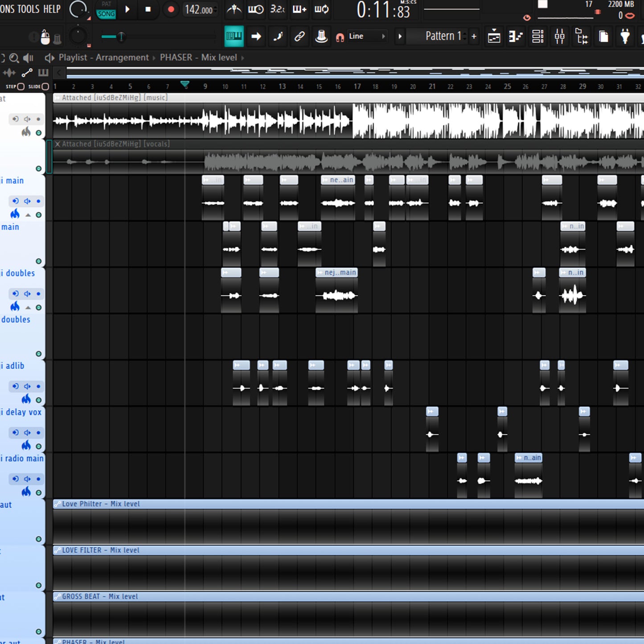The width and height of the screenshot is (644, 644).
Task: Click PHASER - Mix level breadcrumb
Action: click(198, 57)
